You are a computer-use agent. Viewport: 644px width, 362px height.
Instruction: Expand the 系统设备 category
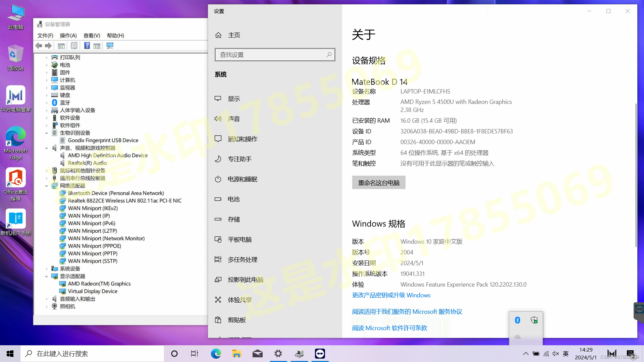point(47,269)
